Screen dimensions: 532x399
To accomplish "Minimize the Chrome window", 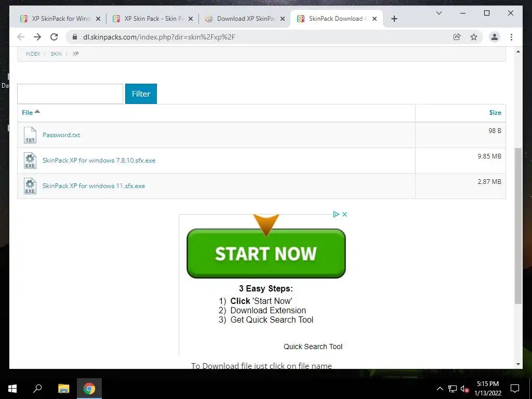I will pyautogui.click(x=463, y=13).
